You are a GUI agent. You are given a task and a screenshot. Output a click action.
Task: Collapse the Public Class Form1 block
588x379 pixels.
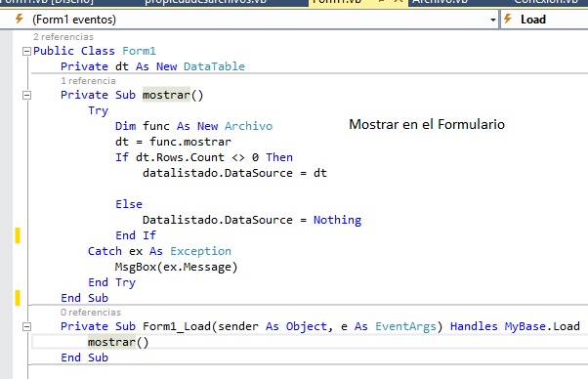(26, 51)
